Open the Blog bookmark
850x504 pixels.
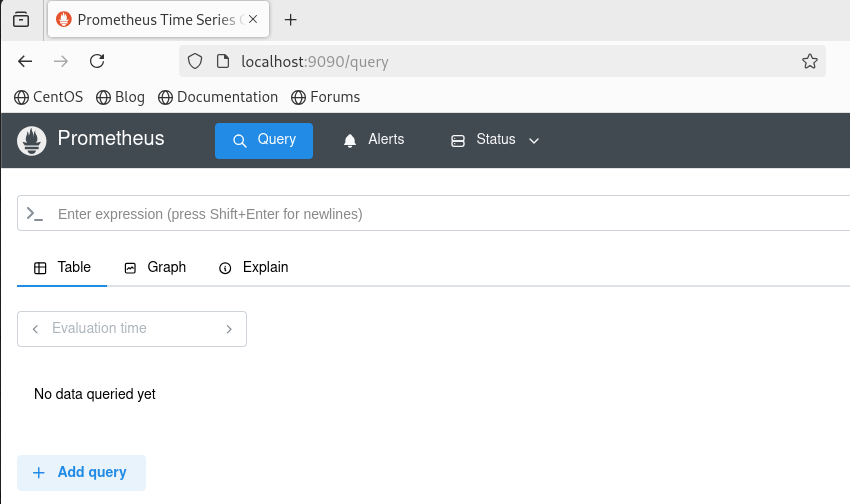point(120,97)
